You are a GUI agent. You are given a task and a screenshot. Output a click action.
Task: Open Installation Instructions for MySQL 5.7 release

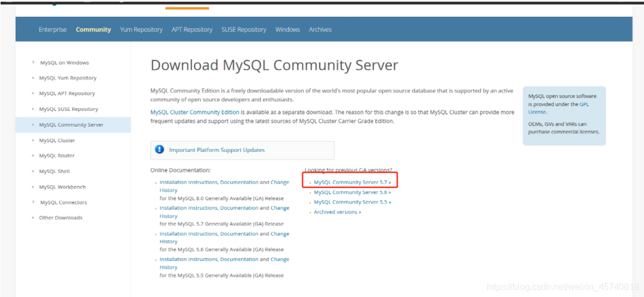189,208
